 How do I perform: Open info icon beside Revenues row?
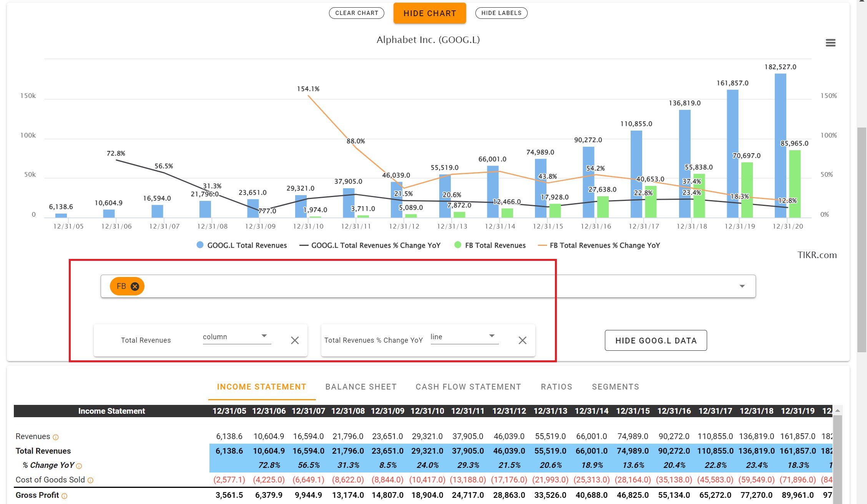(x=56, y=437)
